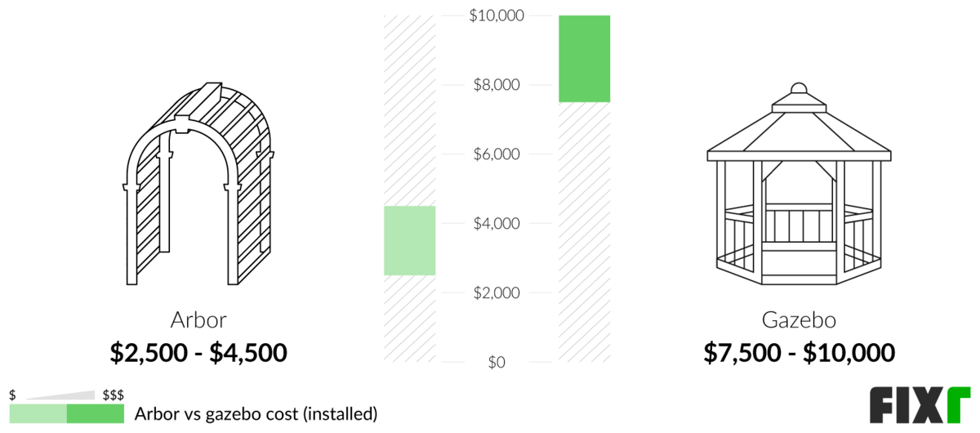Click the $4,000 axis label
This screenshot has width=980, height=433.
(497, 223)
